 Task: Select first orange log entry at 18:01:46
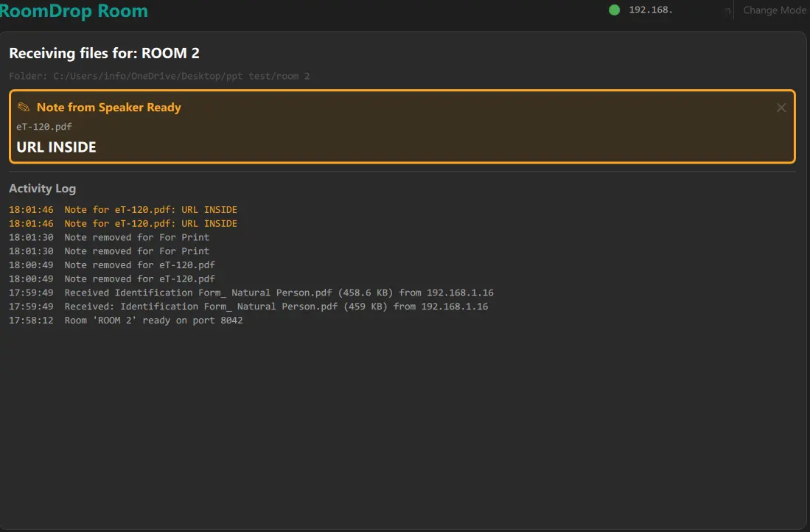coord(123,210)
